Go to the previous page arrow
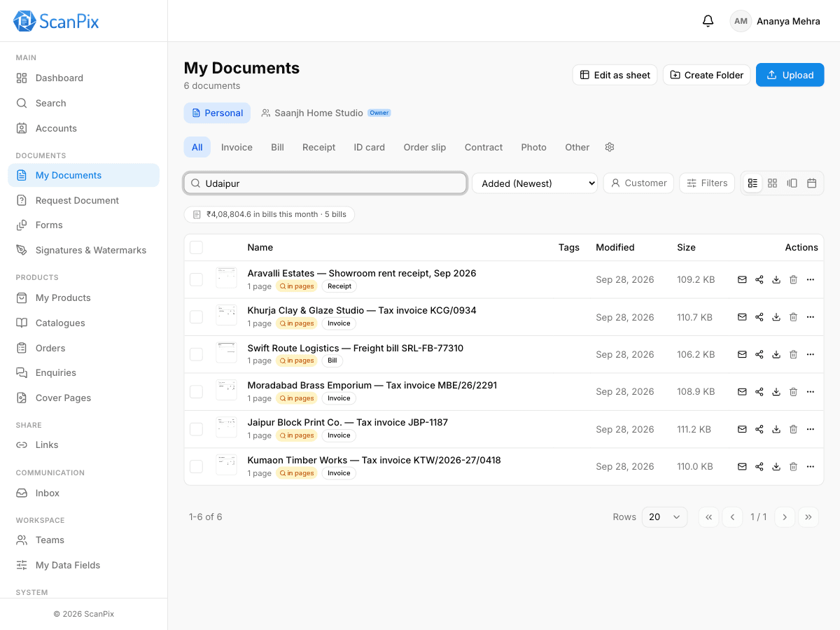This screenshot has width=840, height=630. click(x=732, y=517)
